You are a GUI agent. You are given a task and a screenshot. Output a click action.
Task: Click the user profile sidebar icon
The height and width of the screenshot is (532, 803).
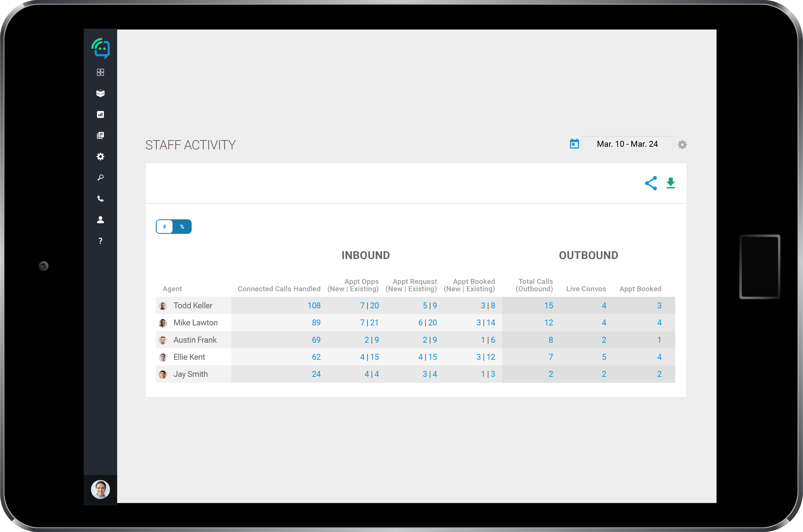coord(100,220)
